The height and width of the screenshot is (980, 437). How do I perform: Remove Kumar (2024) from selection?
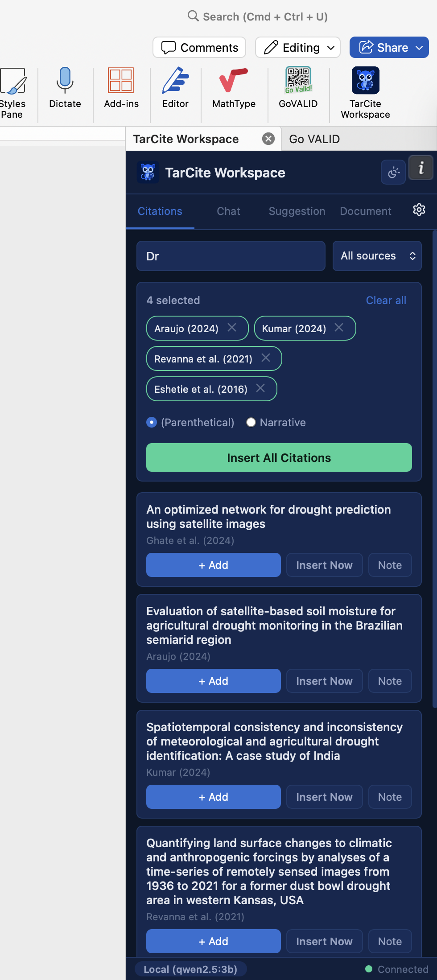pos(339,328)
